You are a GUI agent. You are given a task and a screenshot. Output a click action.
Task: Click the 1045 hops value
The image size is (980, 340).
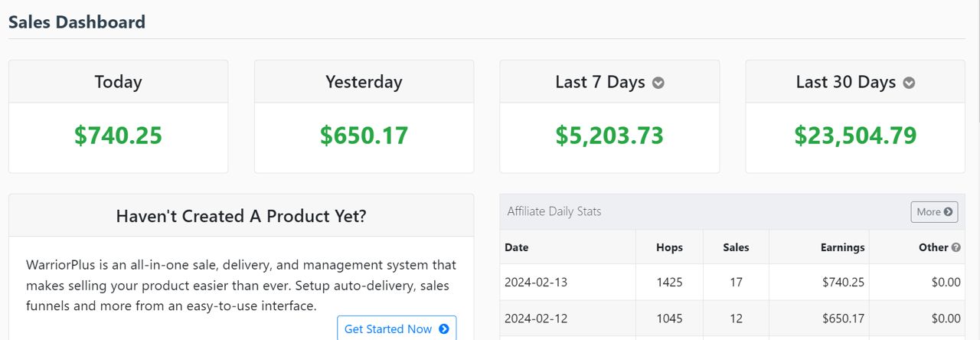tap(669, 318)
